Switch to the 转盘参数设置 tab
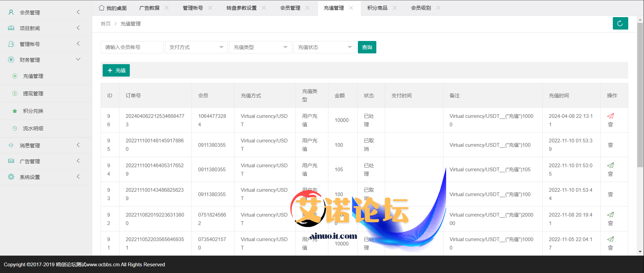 pos(241,8)
